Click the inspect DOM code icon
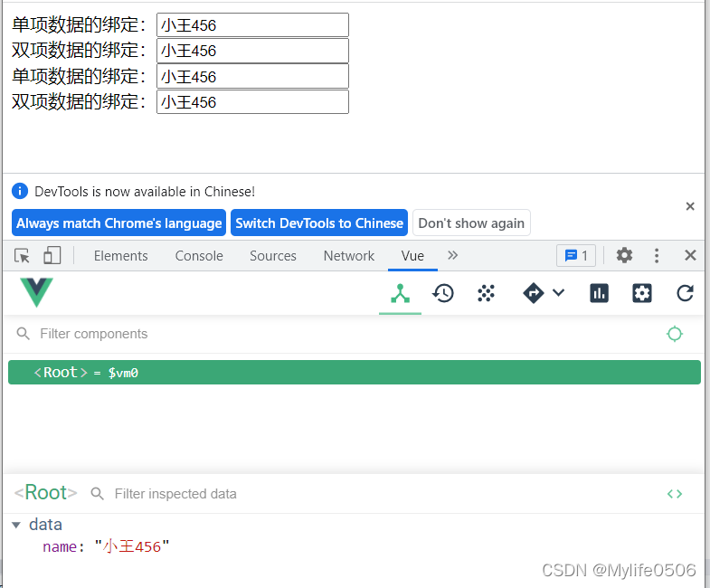 tap(675, 494)
